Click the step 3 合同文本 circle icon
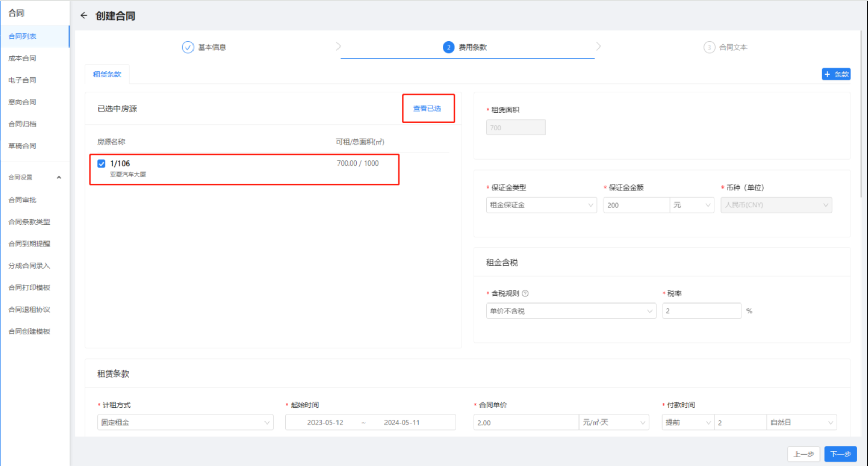 709,48
